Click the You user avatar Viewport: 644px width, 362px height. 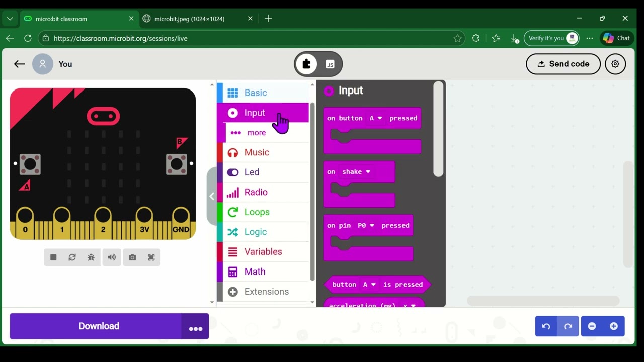point(43,64)
